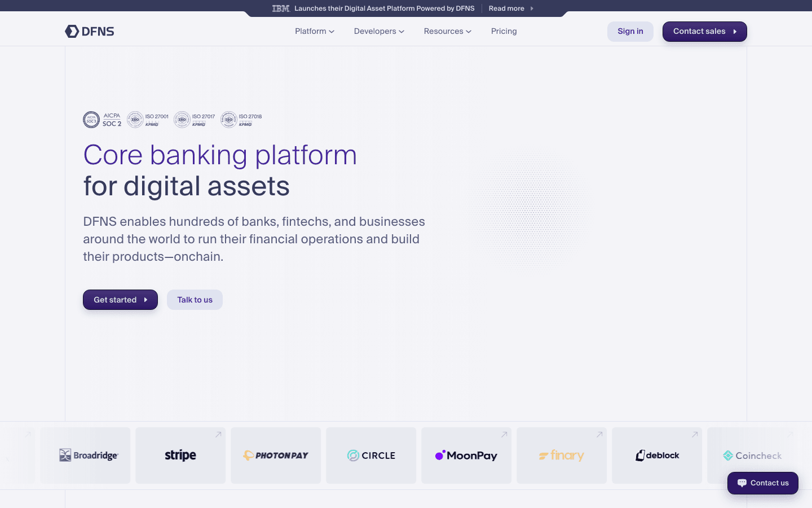Click the external arrow on Stripe card
This screenshot has height=508, width=812.
click(x=218, y=435)
